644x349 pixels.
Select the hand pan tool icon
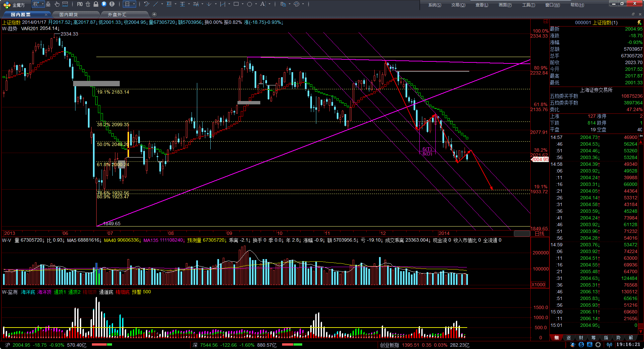click(x=57, y=4)
